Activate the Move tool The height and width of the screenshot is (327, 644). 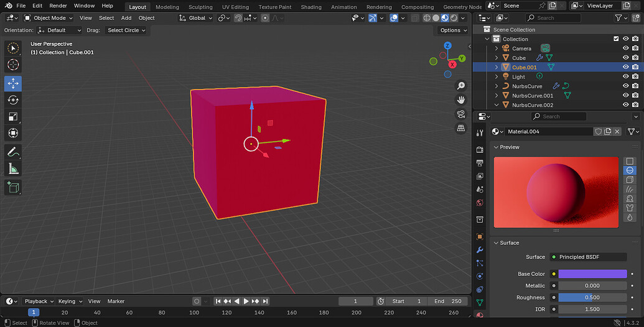click(13, 83)
